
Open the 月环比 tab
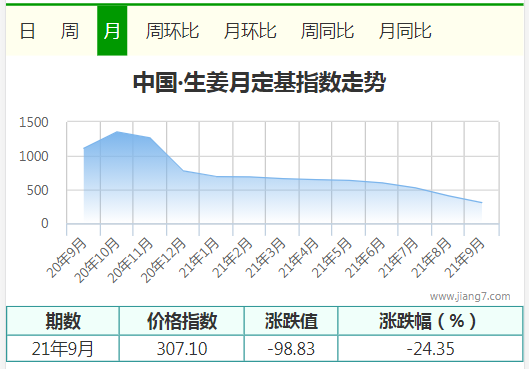(250, 31)
